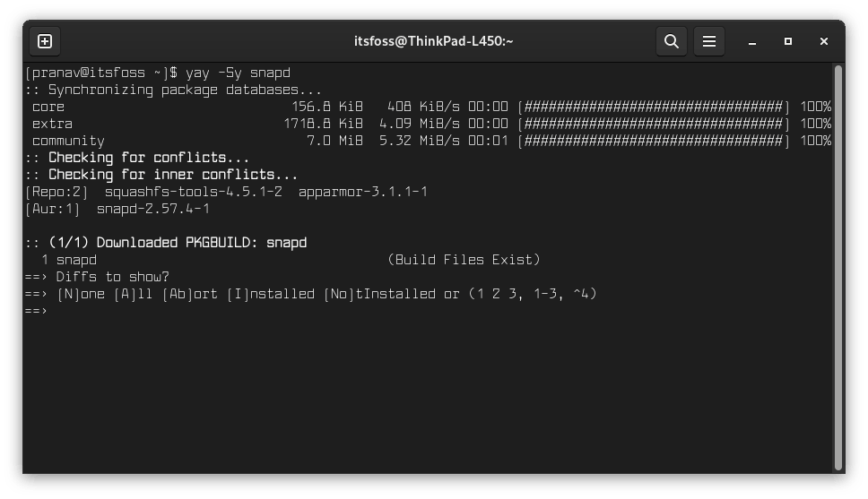Click the squashfs-tools-4.5.1-2 package name
Viewport: 868px width, 499px height.
193,192
